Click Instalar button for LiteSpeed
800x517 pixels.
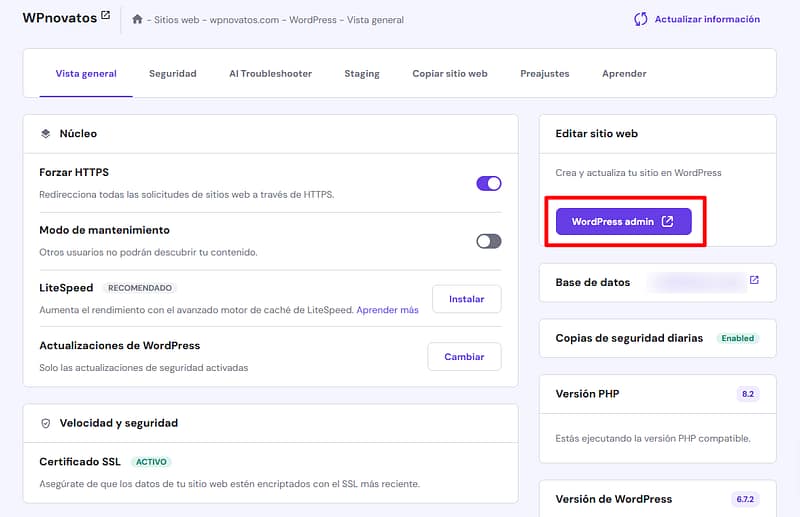pos(466,299)
